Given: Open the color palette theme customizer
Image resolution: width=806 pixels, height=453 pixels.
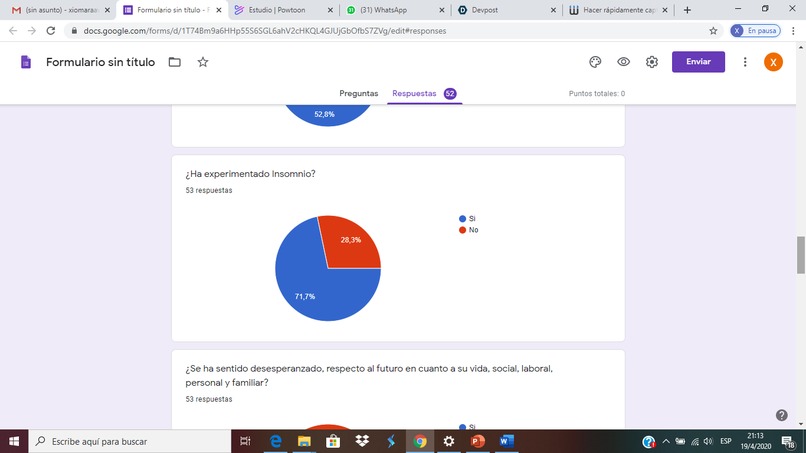Looking at the screenshot, I should 595,62.
